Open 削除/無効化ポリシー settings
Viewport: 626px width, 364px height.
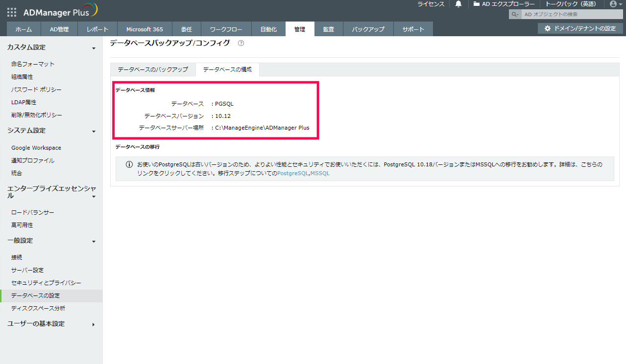37,115
